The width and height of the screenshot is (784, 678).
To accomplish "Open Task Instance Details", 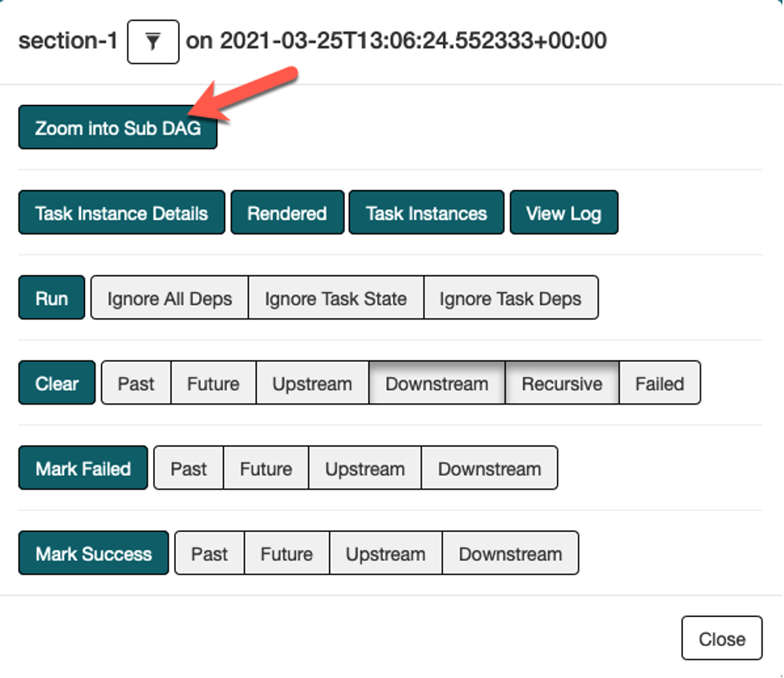I will pos(121,213).
